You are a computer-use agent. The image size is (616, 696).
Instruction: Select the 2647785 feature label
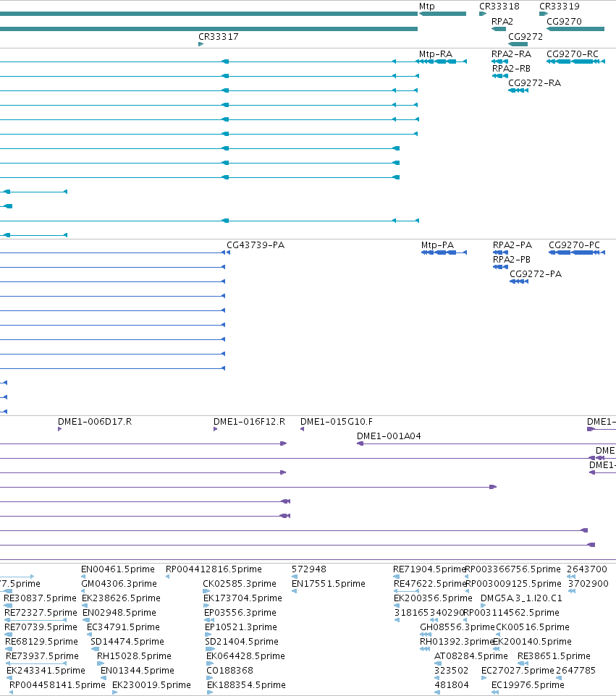(575, 671)
